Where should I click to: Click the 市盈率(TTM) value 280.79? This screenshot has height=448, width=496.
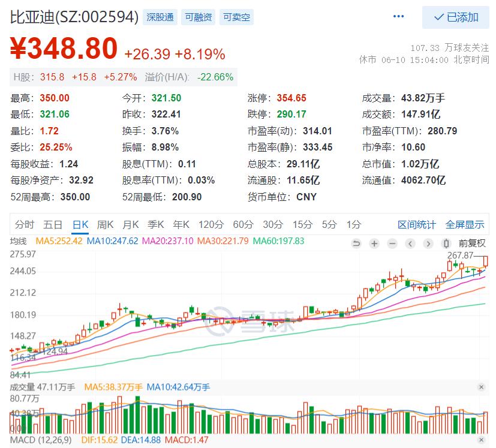coord(443,131)
